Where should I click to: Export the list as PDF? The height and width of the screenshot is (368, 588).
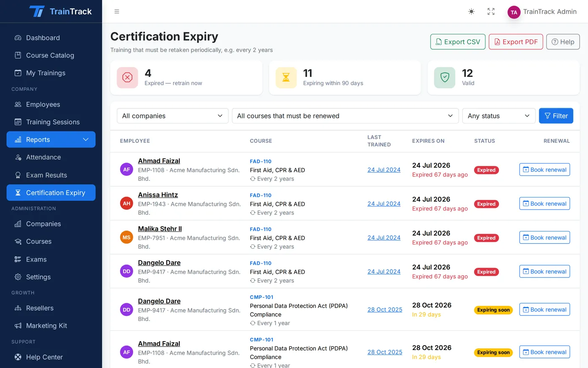[516, 42]
